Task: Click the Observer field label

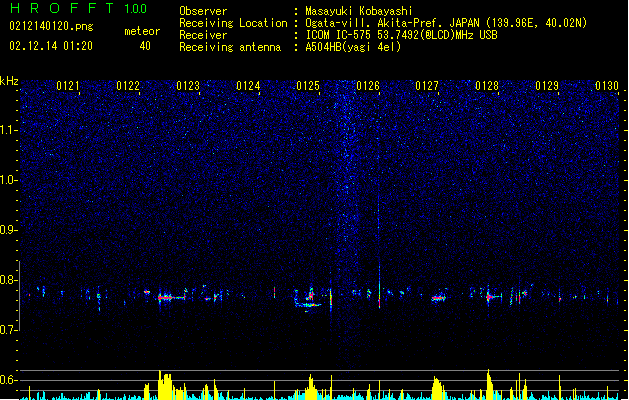Action: (x=203, y=11)
